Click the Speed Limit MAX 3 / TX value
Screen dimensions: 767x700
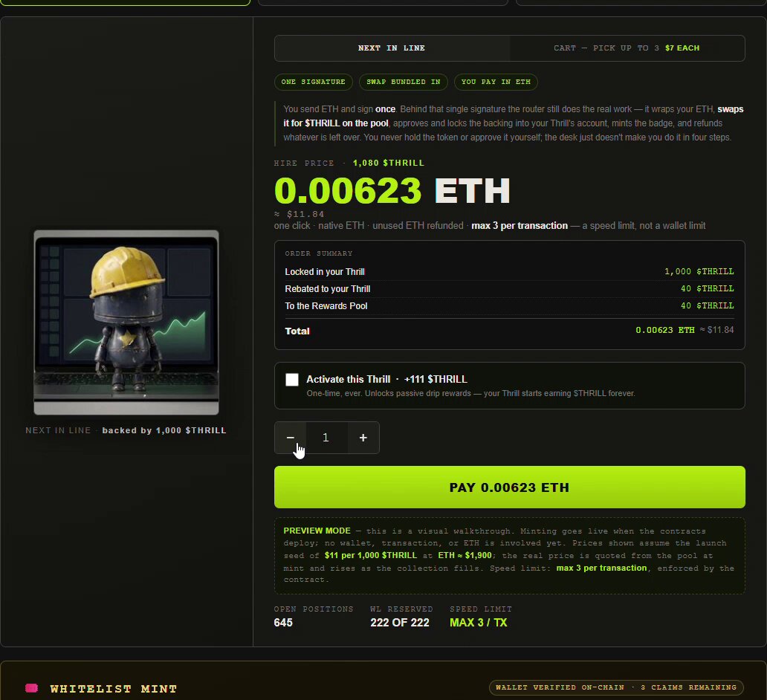478,622
